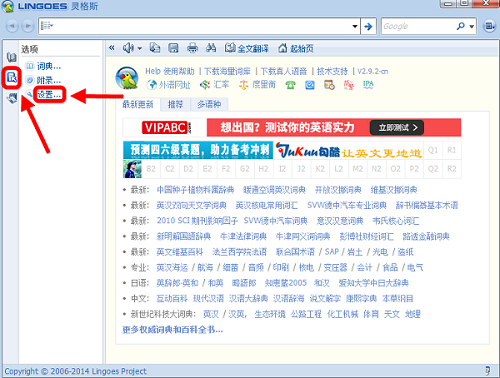The width and height of the screenshot is (500, 378).
Task: Click the blue go arrow next to search box
Action: click(368, 26)
